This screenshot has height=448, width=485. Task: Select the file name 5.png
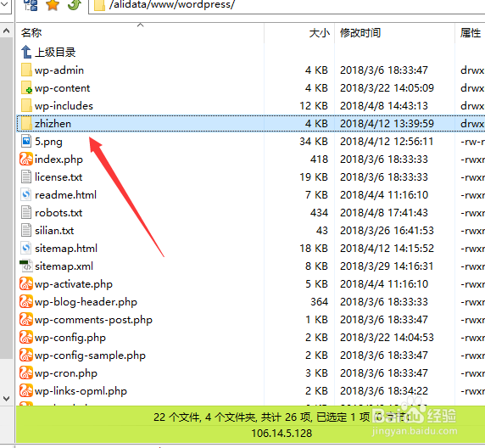pyautogui.click(x=48, y=142)
